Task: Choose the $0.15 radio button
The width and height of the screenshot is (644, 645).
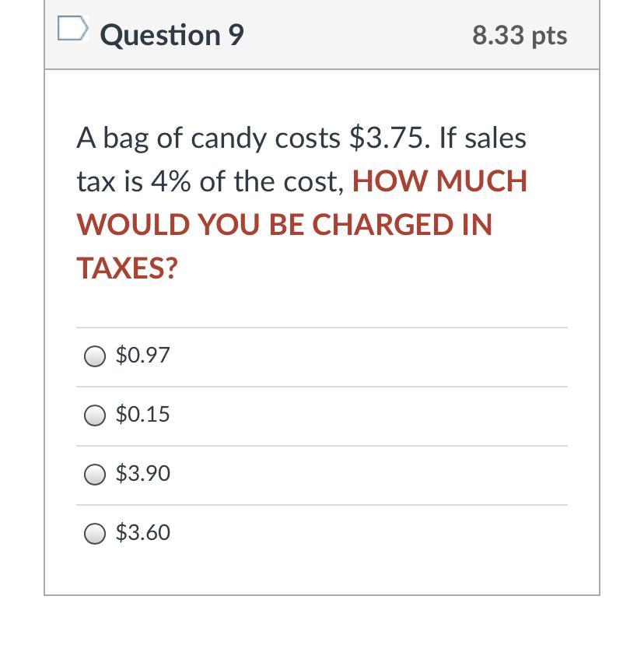Action: [x=95, y=415]
